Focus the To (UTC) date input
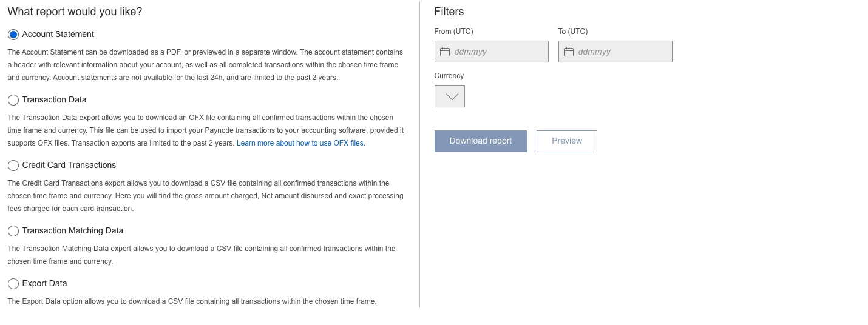The image size is (868, 325). (615, 52)
